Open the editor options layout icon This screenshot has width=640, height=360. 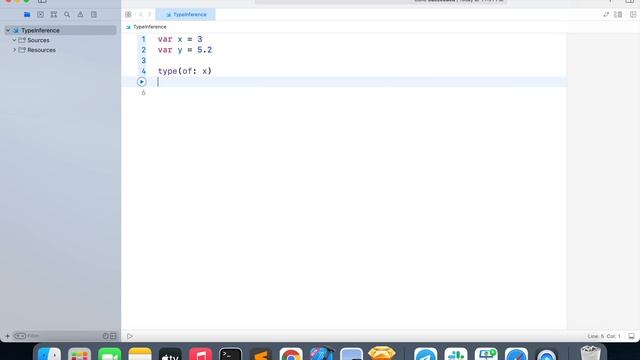point(618,15)
